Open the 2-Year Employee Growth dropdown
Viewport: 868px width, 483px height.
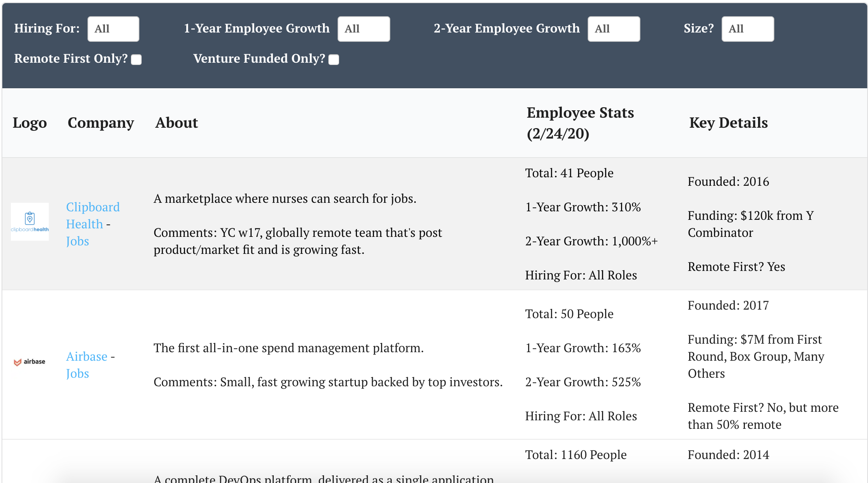[x=614, y=29]
